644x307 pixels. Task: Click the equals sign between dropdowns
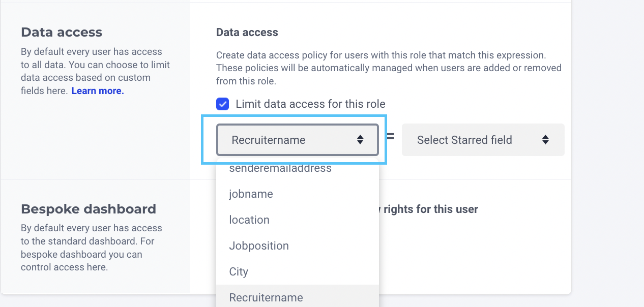point(390,137)
